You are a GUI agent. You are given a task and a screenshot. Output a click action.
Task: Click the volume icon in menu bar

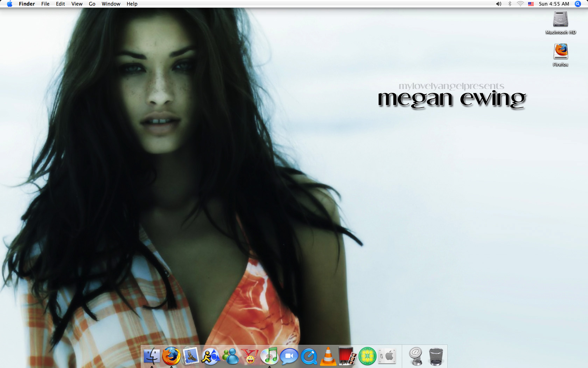499,4
